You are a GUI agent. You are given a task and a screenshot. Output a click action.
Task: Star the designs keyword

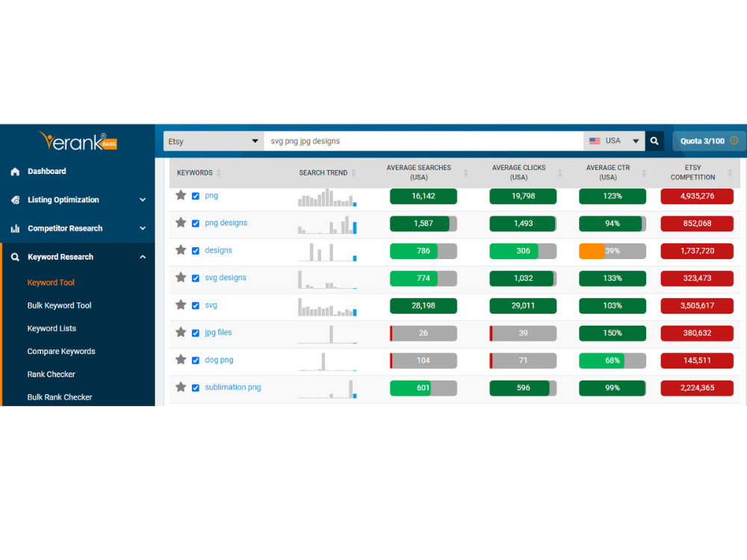[x=181, y=250]
